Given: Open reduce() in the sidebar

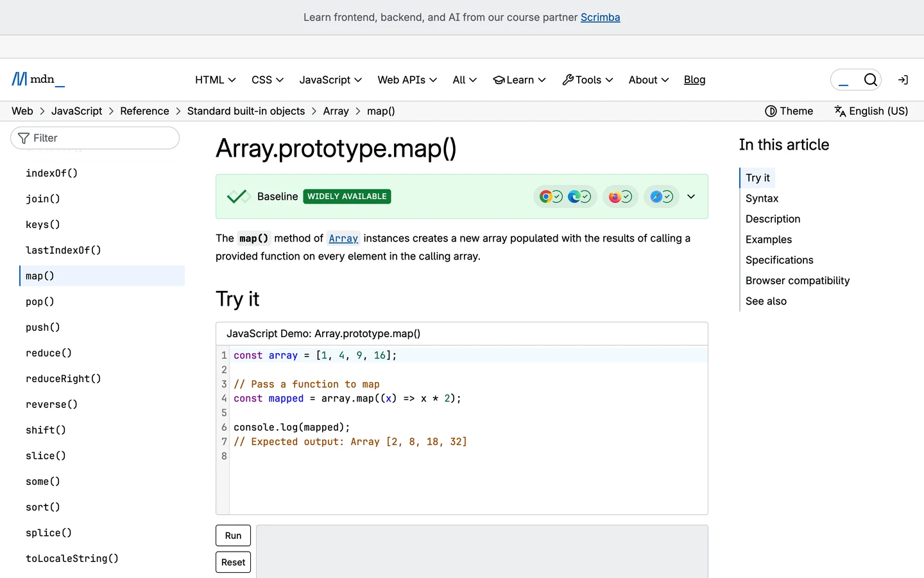Looking at the screenshot, I should [49, 353].
